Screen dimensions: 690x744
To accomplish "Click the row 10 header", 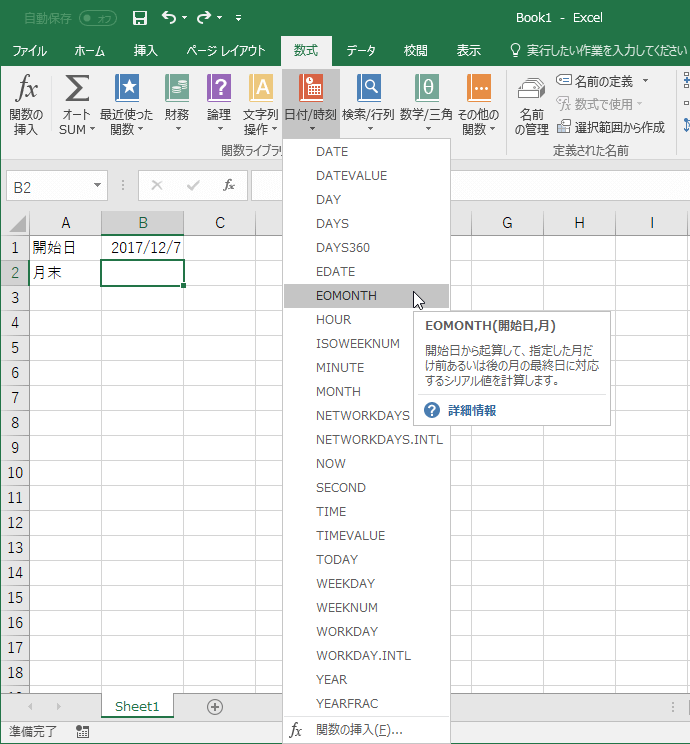I will point(15,473).
